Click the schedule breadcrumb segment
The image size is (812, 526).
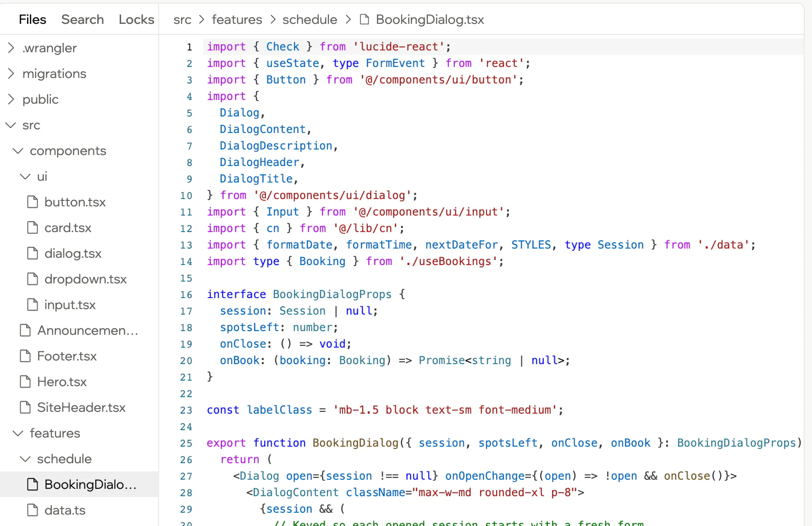coord(309,19)
